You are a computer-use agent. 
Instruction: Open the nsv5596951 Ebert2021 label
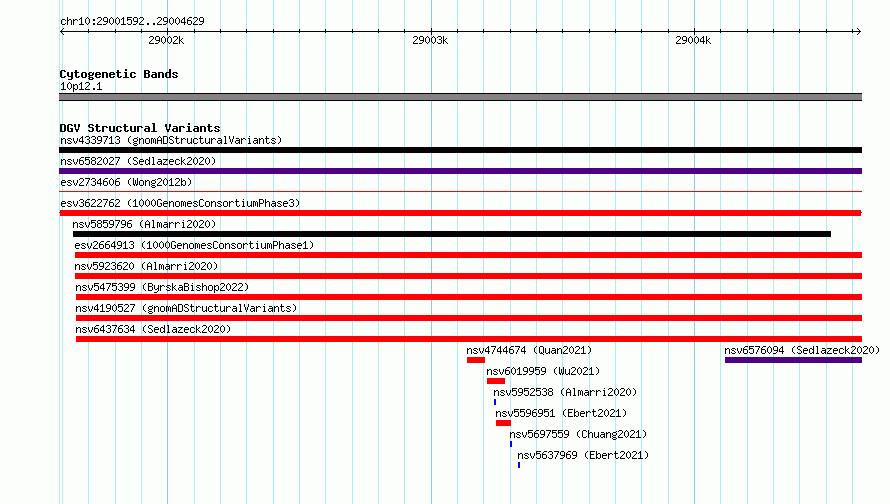point(561,413)
